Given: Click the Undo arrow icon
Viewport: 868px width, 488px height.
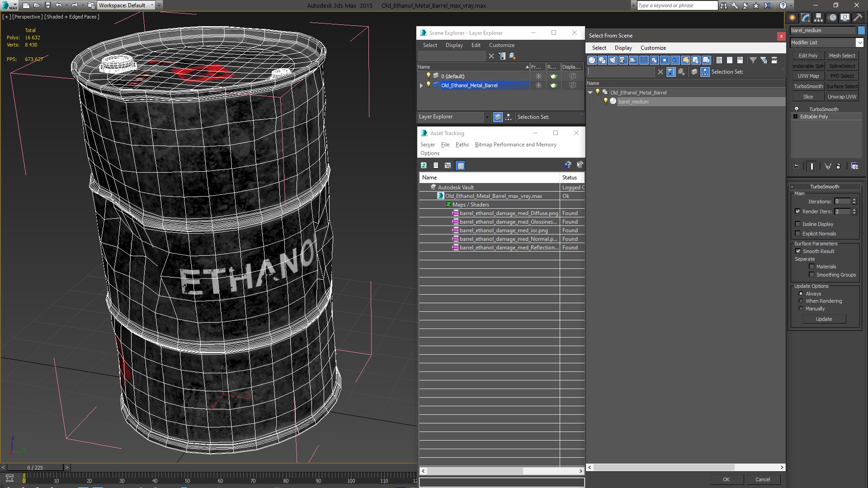Looking at the screenshot, I should tap(59, 5).
